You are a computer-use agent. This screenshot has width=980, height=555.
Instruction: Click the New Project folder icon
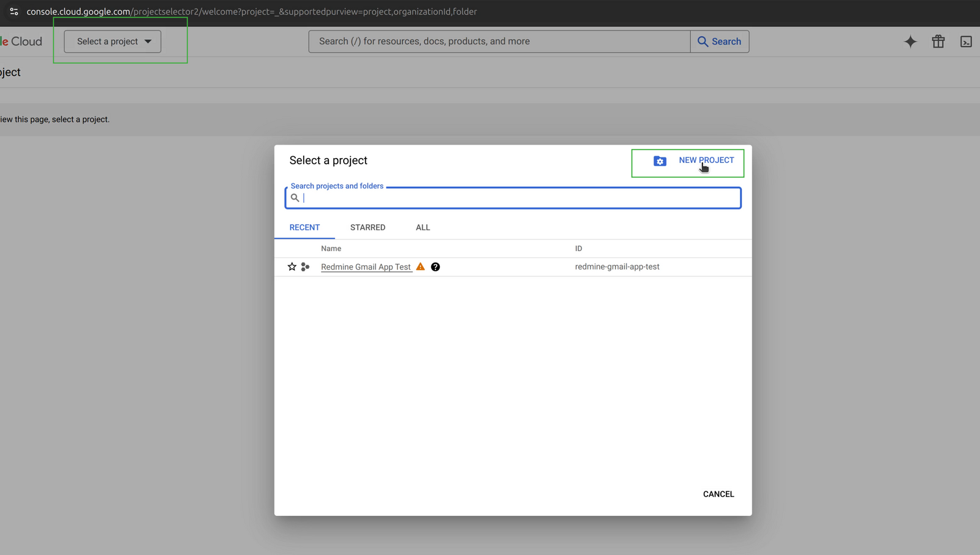(660, 160)
